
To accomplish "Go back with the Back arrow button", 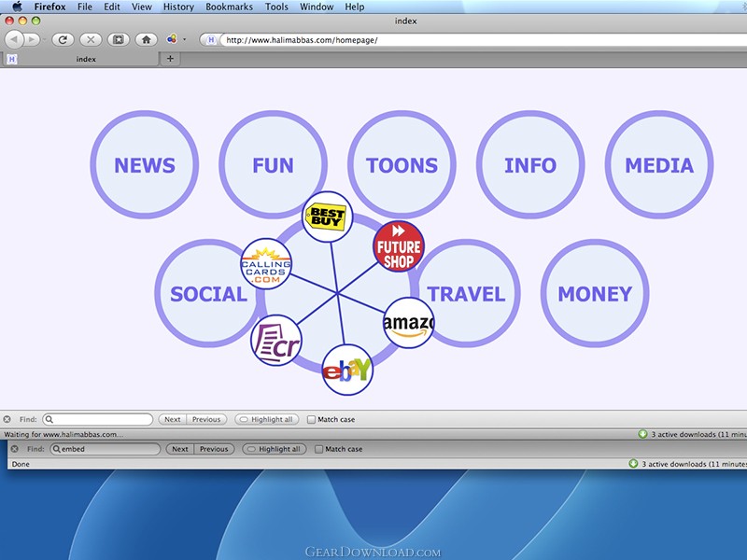I will coord(14,39).
